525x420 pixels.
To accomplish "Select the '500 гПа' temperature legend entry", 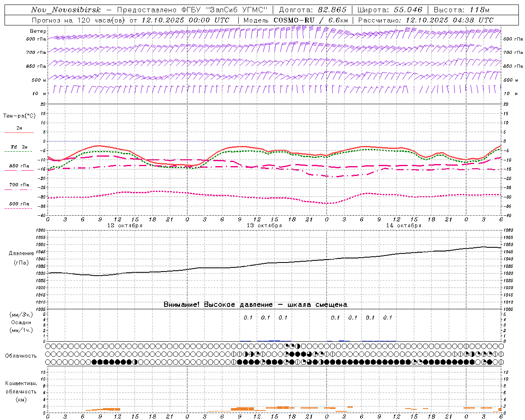I will 19,204.
